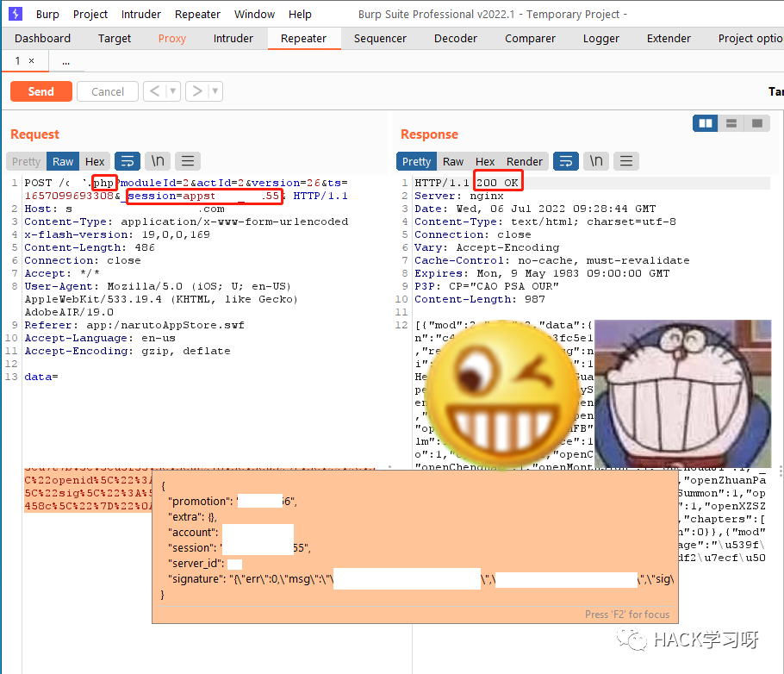Open history dropdown next to the forward arrow
The image size is (784, 674).
tap(215, 91)
